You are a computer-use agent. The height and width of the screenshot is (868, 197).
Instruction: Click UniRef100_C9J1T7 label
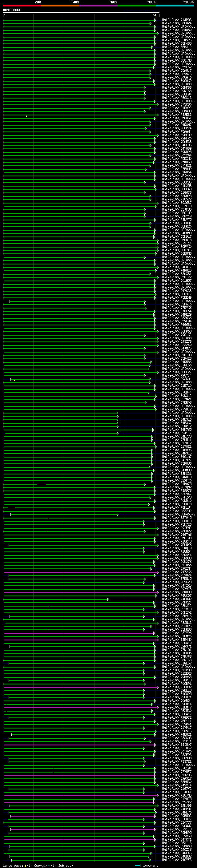tap(177, 433)
